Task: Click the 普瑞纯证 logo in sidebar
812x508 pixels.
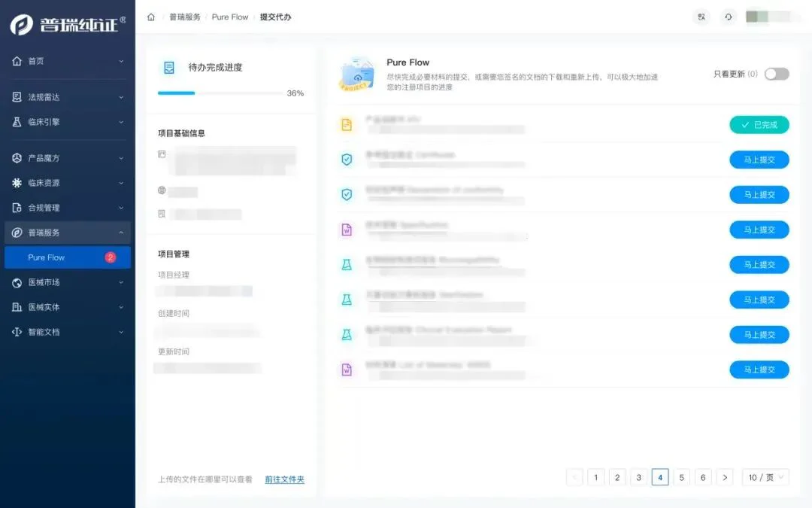Action: coord(68,24)
